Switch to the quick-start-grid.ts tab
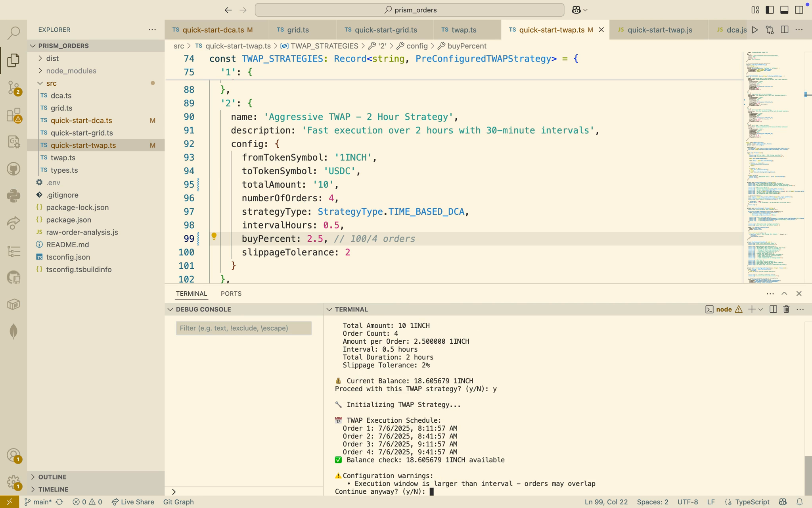 coord(385,30)
